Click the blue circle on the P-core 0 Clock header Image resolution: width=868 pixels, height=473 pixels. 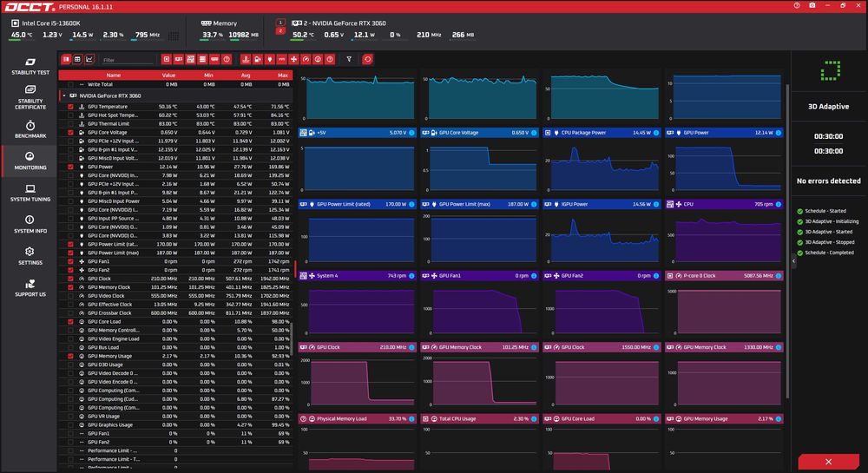click(x=779, y=275)
